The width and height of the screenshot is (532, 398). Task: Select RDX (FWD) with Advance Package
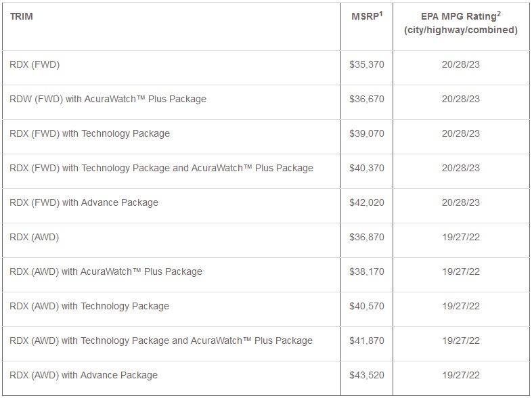(84, 202)
